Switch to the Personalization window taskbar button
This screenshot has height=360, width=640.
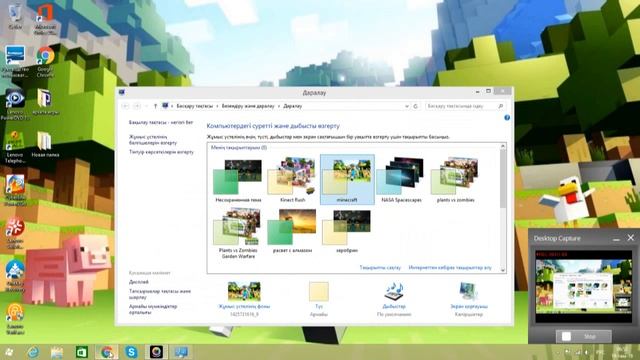[x=181, y=352]
